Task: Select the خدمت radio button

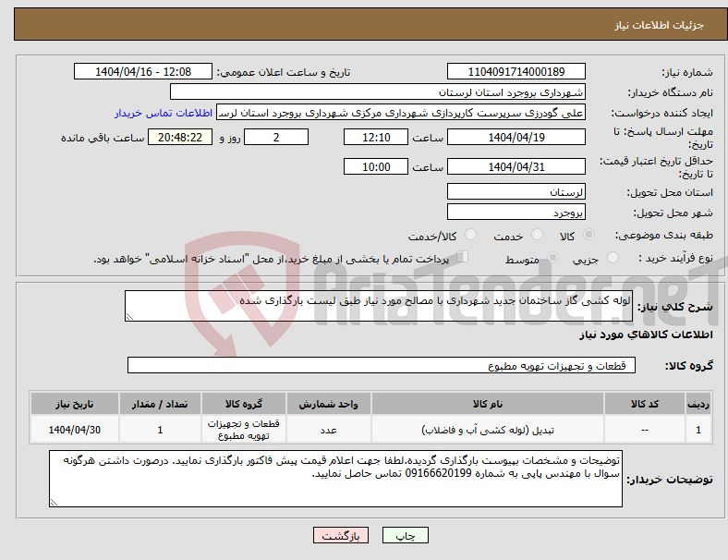Action: (537, 235)
